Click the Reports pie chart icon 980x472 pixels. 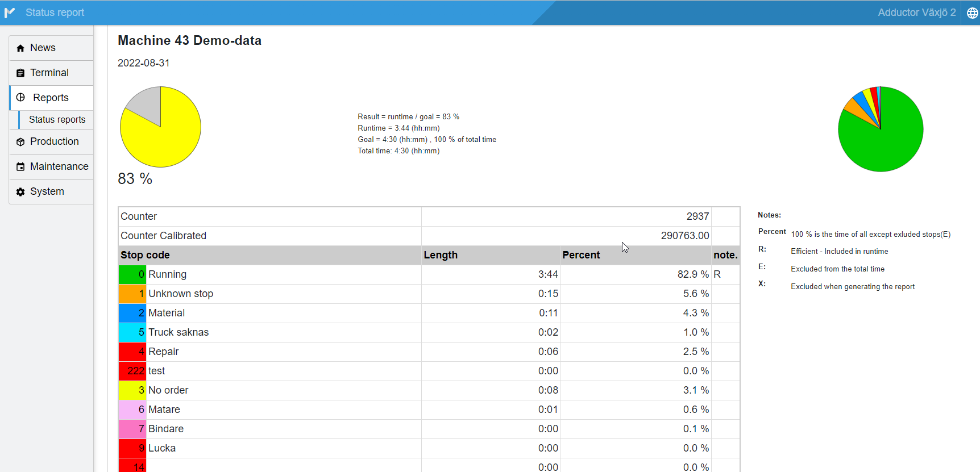[21, 98]
